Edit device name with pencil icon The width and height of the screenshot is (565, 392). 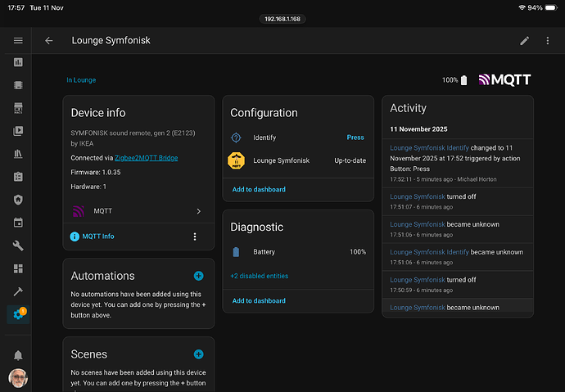(x=525, y=40)
